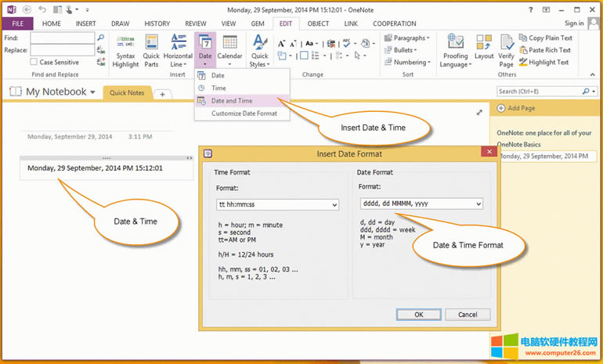This screenshot has width=603, height=364.
Task: Click the Syntax Highlight icon
Action: (x=125, y=41)
